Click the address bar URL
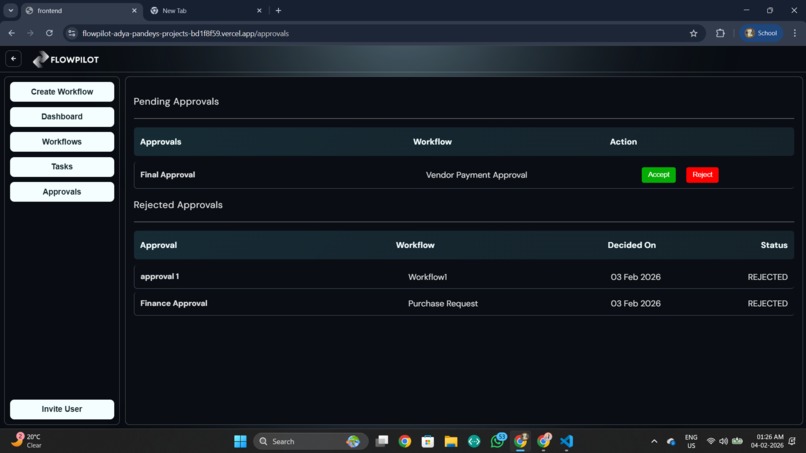 point(186,33)
